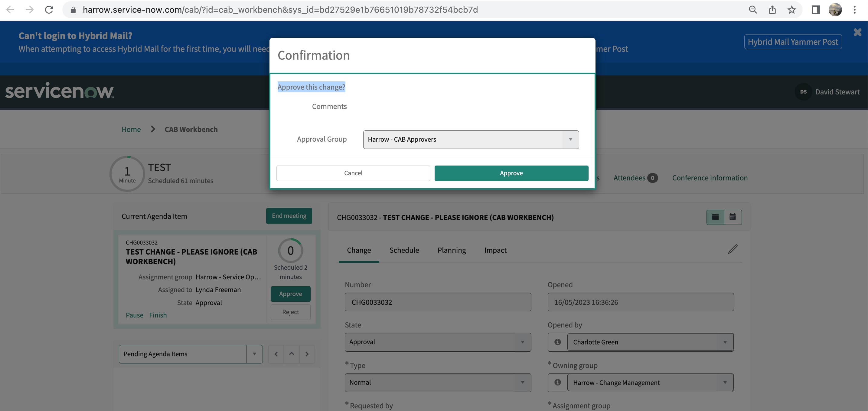Screen dimensions: 868x411
Task: Switch to the Schedule tab
Action: [404, 250]
